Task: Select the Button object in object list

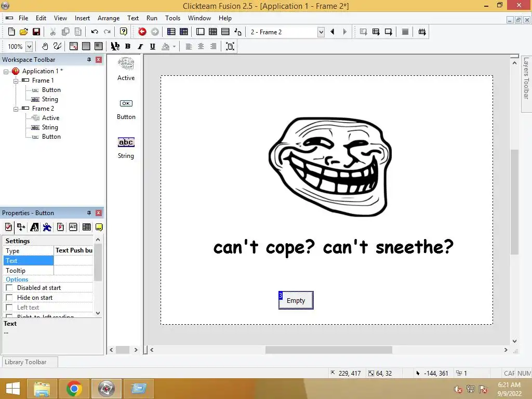Action: point(126,109)
